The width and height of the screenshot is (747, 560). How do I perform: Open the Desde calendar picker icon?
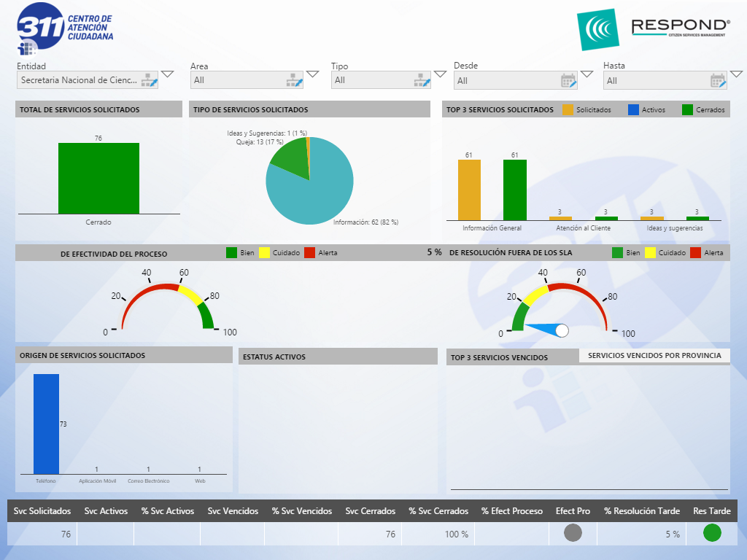[x=569, y=81]
